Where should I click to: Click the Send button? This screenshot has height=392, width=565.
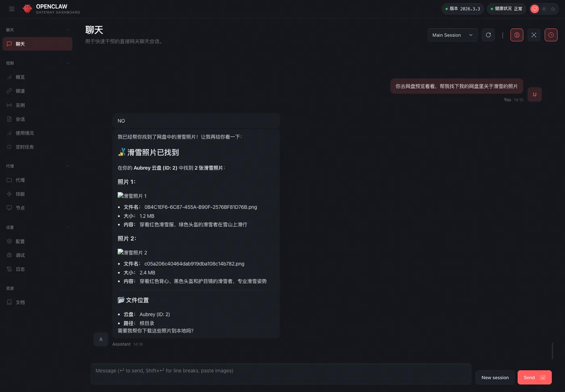tap(534, 377)
